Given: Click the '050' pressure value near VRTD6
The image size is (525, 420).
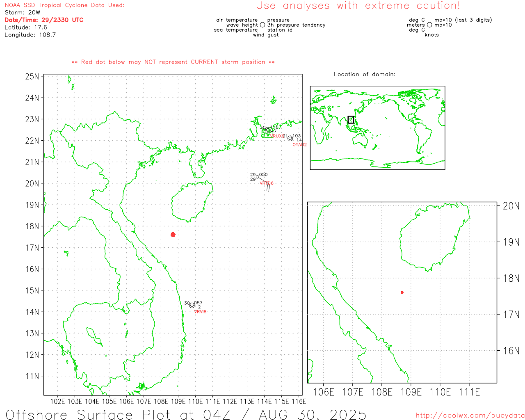Looking at the screenshot, I should coord(263,175).
